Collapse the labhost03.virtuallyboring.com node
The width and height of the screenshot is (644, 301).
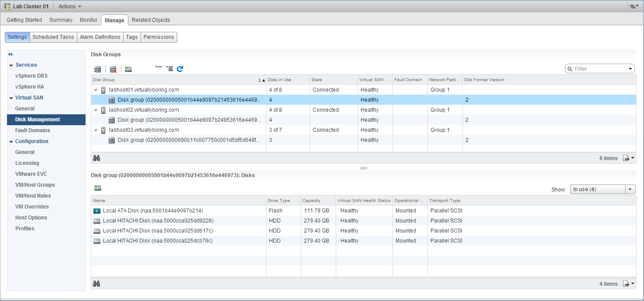96,130
